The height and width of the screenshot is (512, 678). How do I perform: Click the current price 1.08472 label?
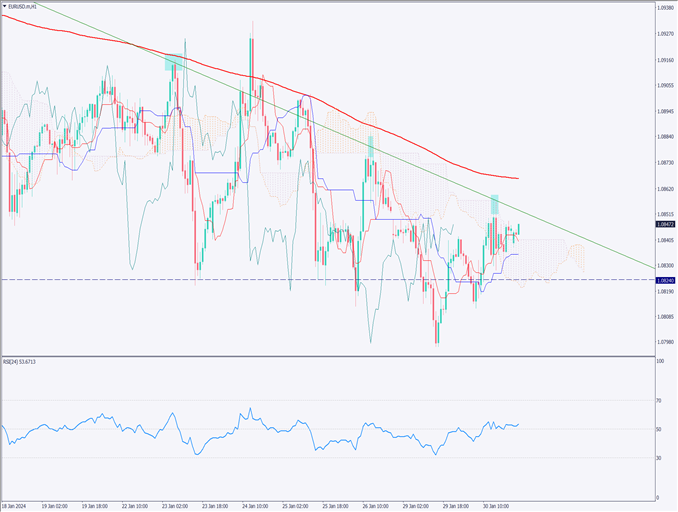pos(665,228)
